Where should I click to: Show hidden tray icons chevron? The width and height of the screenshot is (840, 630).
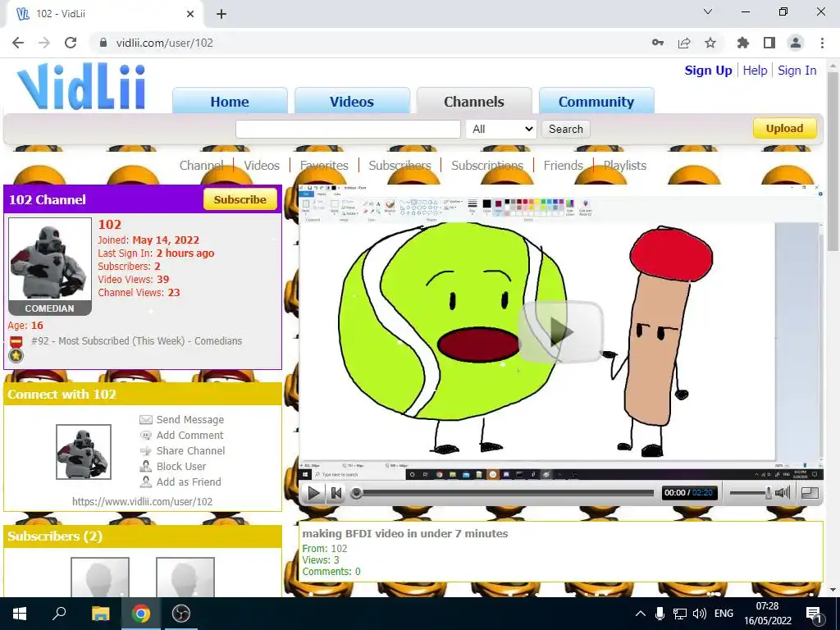tap(640, 614)
